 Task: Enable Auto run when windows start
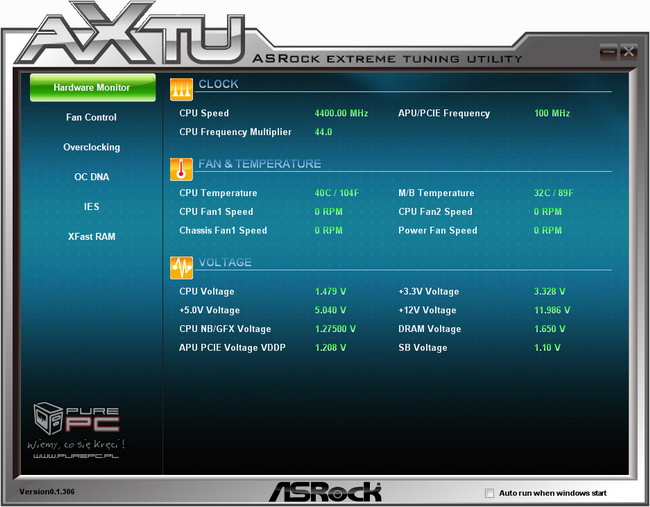pos(490,493)
